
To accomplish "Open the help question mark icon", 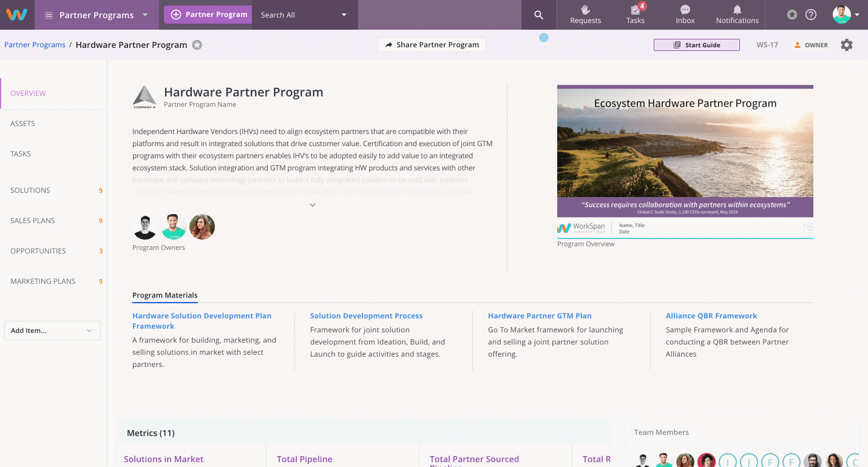I will coord(811,15).
